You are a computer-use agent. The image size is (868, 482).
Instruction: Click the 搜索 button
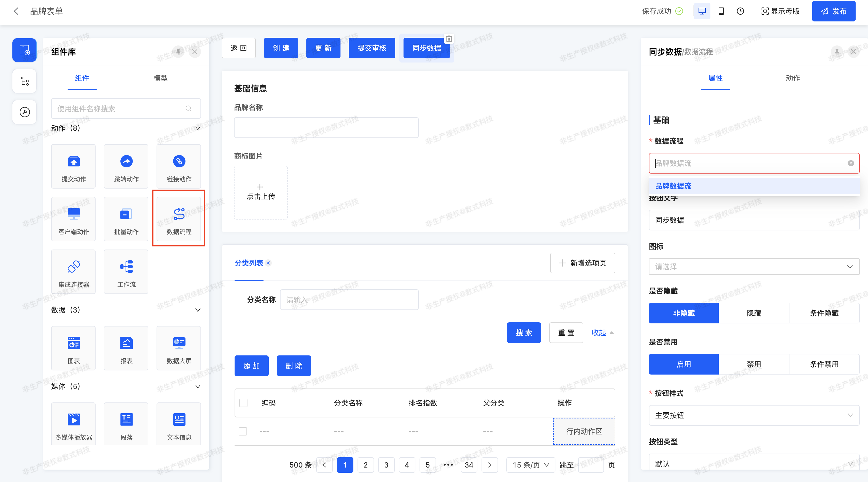(x=524, y=332)
